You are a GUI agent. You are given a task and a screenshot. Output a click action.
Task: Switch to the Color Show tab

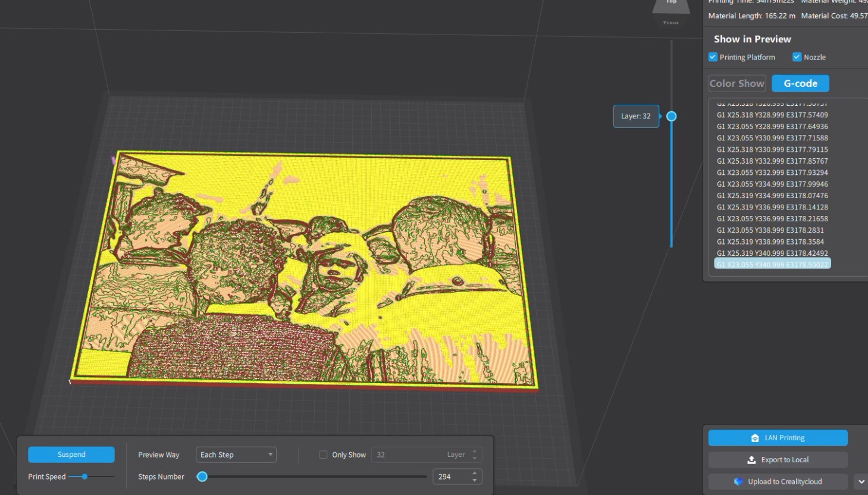[x=737, y=83]
